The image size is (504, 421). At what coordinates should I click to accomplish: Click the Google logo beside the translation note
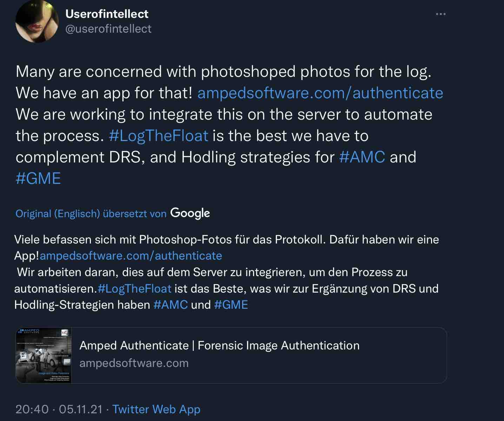pyautogui.click(x=190, y=213)
